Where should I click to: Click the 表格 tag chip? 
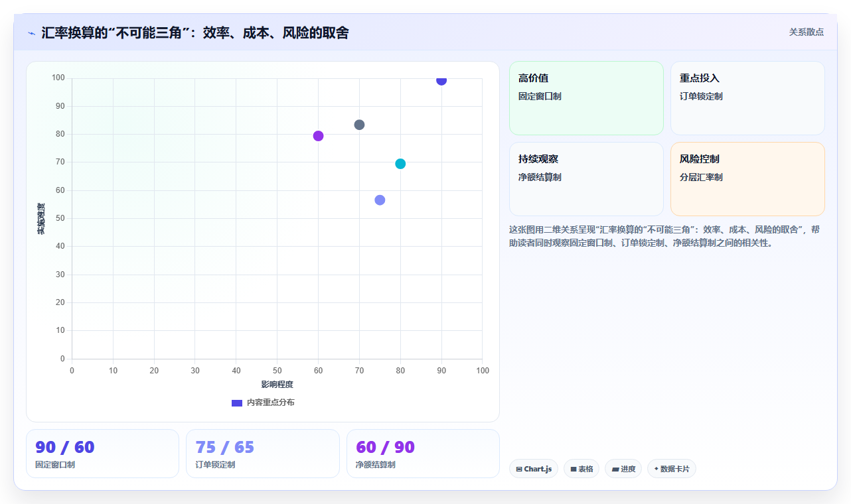point(581,469)
